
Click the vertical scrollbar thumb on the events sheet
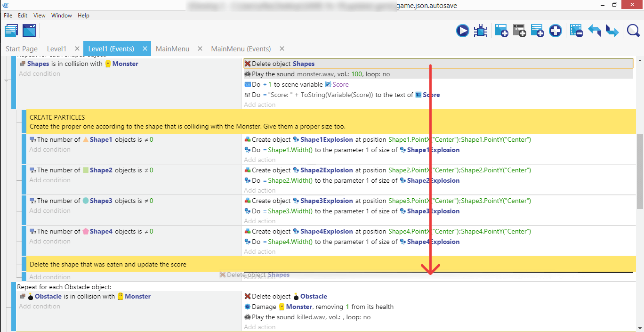click(x=640, y=174)
